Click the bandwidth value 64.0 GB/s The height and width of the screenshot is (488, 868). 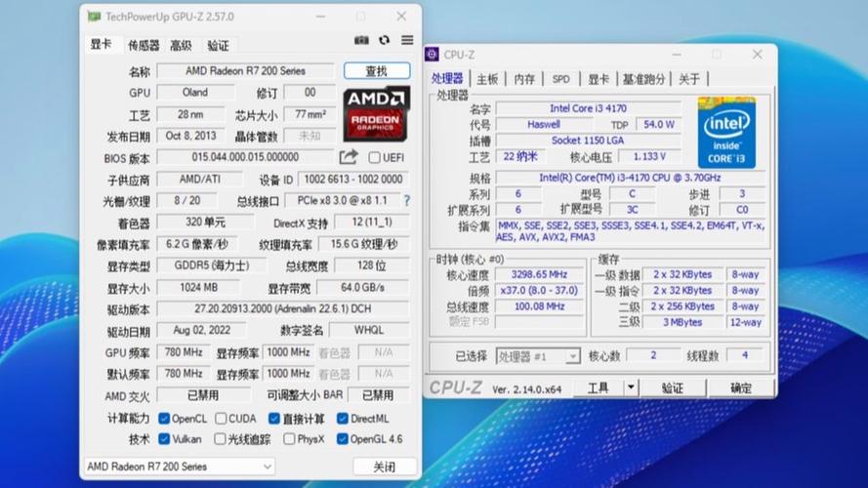[363, 287]
